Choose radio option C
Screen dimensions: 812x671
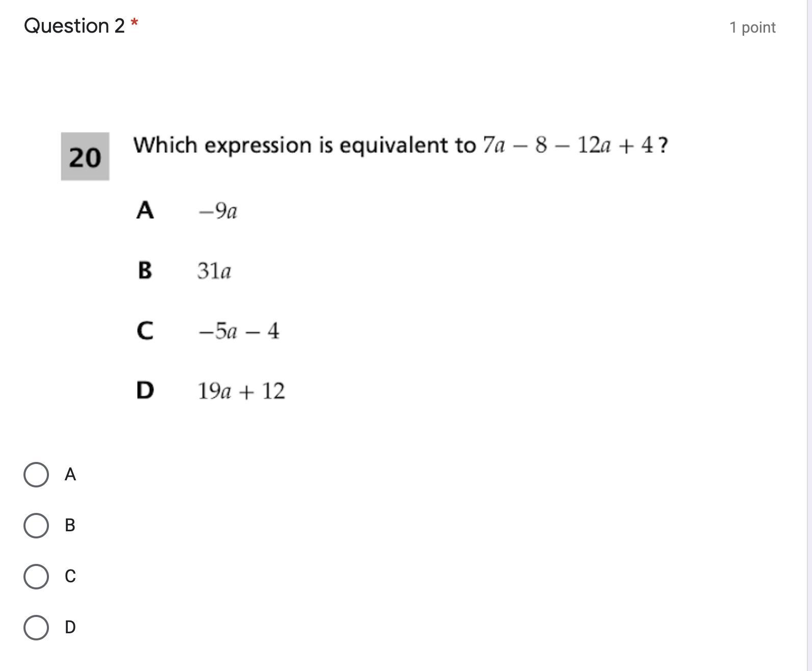point(36,577)
